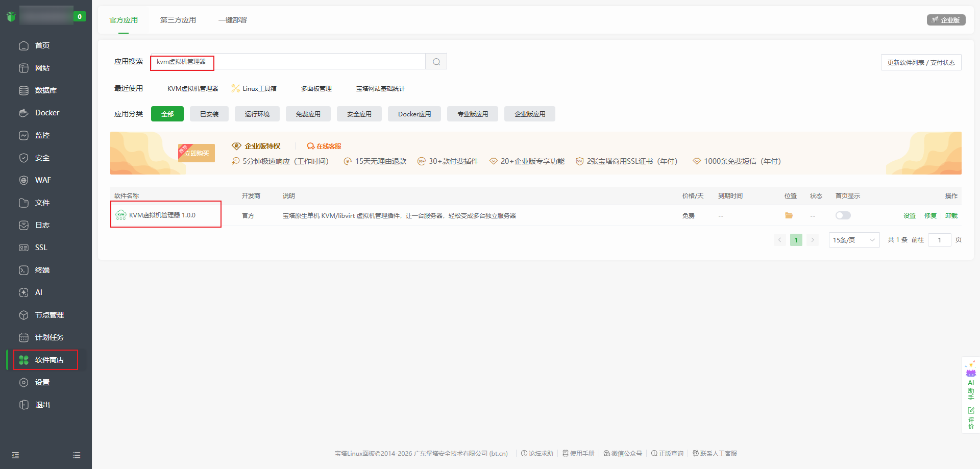Open the 安全 security shield icon

pos(23,158)
